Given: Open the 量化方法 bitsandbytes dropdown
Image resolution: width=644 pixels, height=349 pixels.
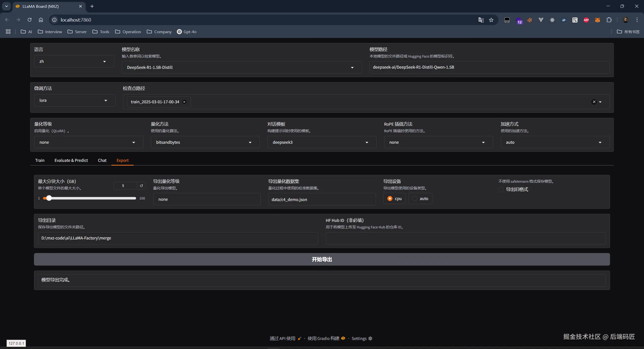Looking at the screenshot, I should tap(205, 142).
